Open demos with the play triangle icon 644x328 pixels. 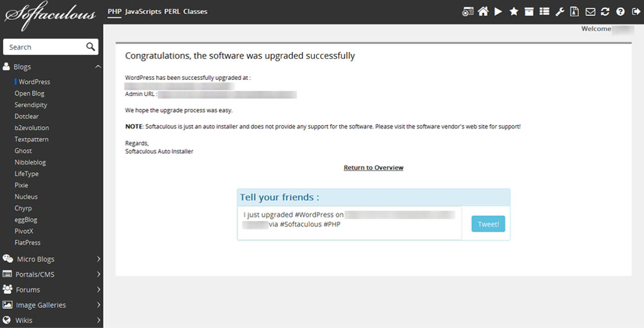pos(498,12)
